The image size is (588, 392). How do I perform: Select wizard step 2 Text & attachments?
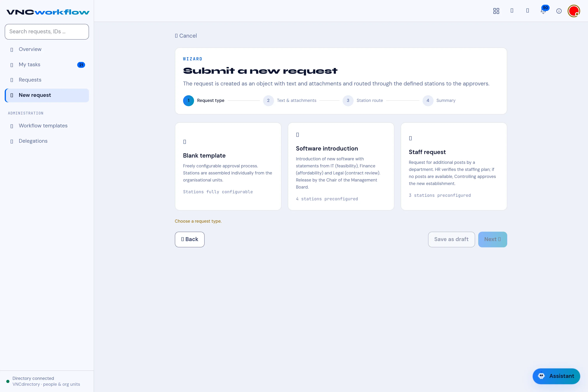tap(289, 101)
